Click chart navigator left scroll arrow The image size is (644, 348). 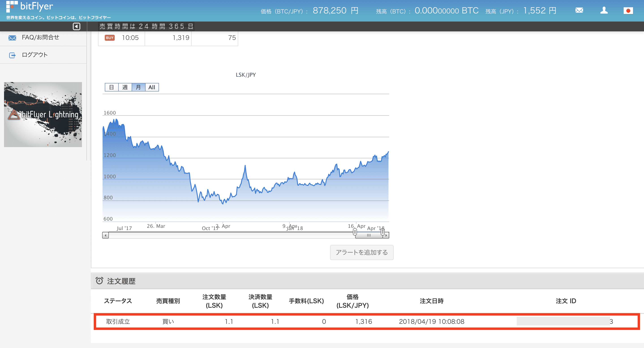(105, 235)
